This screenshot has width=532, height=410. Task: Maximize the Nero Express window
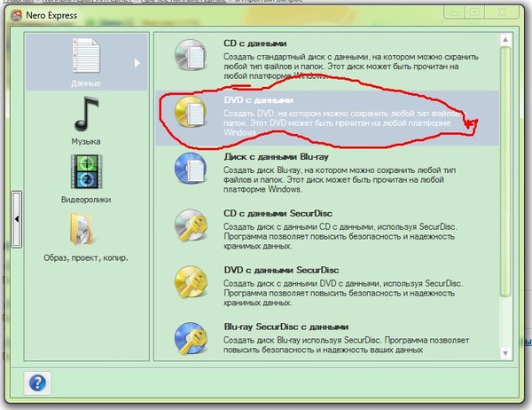coord(474,12)
